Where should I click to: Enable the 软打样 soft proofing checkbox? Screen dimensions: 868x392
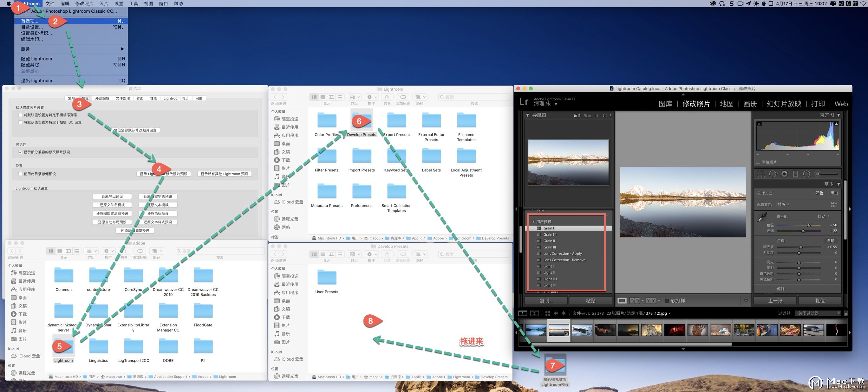(667, 300)
